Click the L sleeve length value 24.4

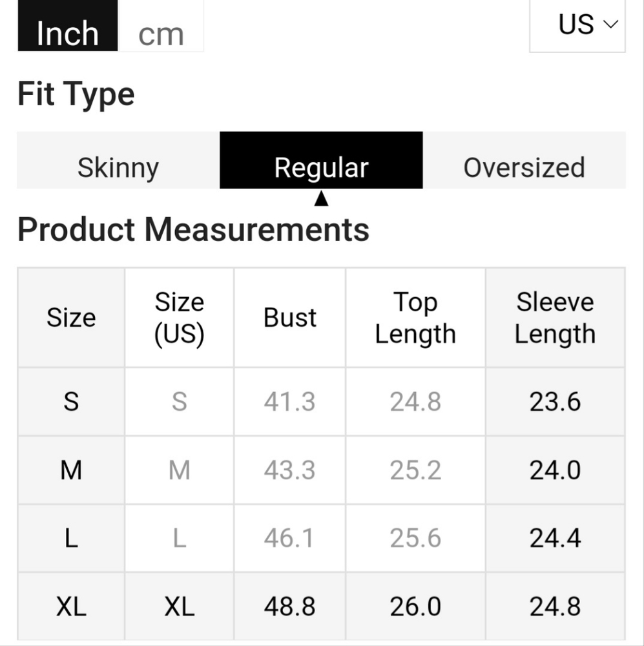coord(555,538)
